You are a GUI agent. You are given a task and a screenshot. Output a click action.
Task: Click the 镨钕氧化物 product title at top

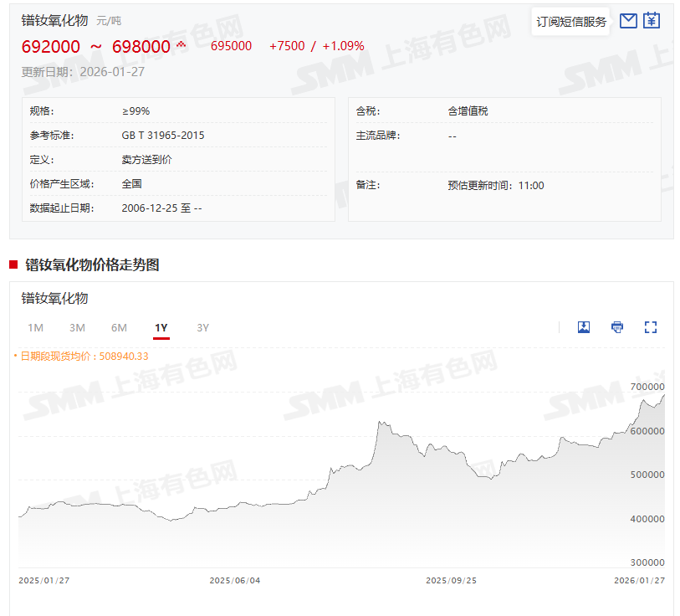tap(55, 20)
